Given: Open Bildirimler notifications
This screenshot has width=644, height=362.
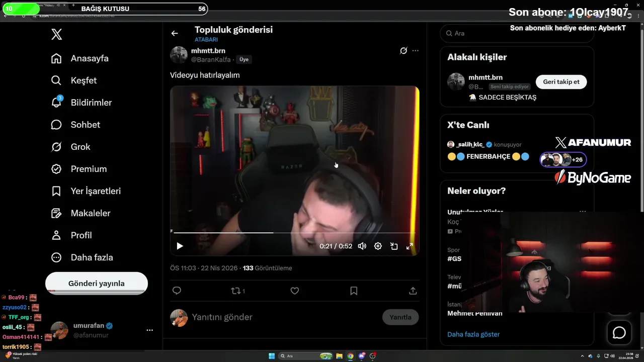Looking at the screenshot, I should pos(82,103).
